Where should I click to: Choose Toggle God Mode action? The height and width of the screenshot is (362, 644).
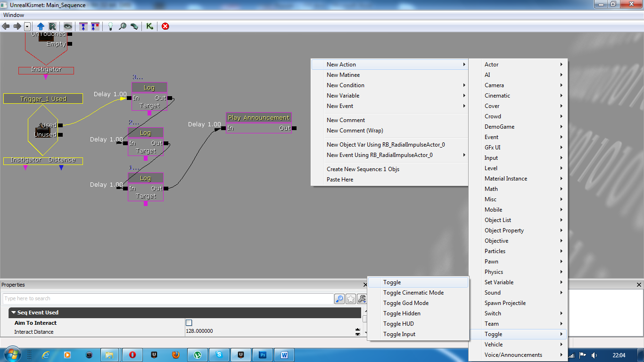[x=418, y=303]
